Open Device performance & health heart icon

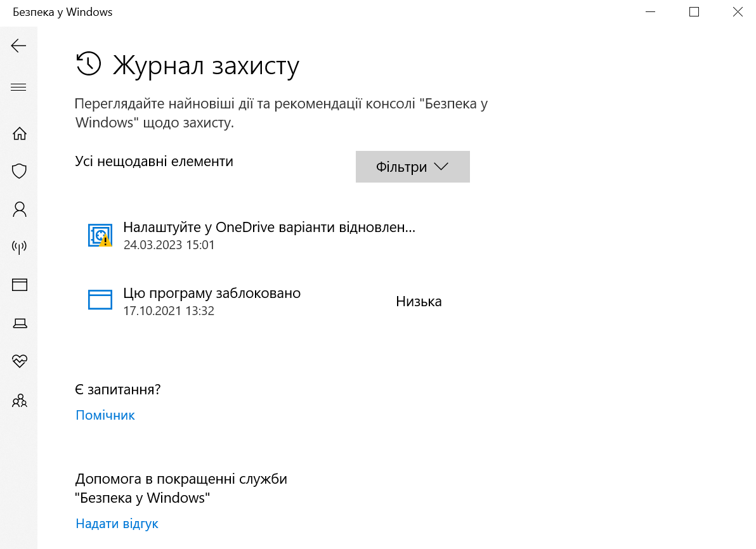click(x=20, y=361)
